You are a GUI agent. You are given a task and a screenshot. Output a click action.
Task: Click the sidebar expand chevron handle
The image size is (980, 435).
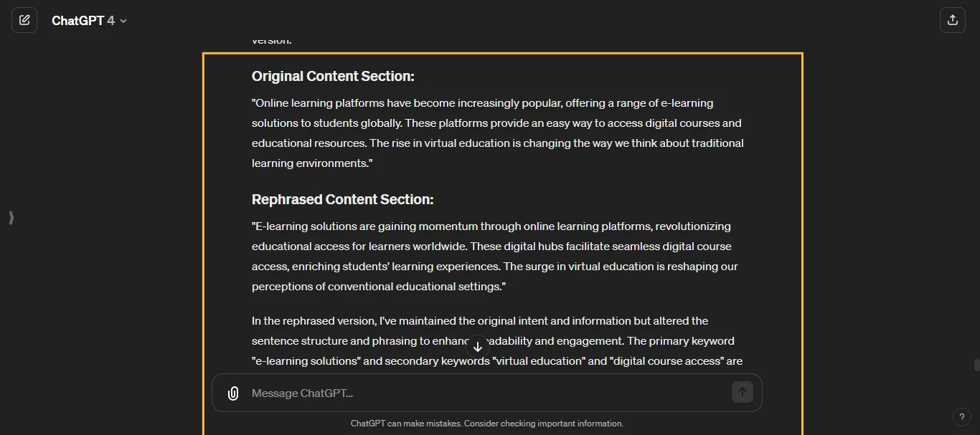(11, 218)
